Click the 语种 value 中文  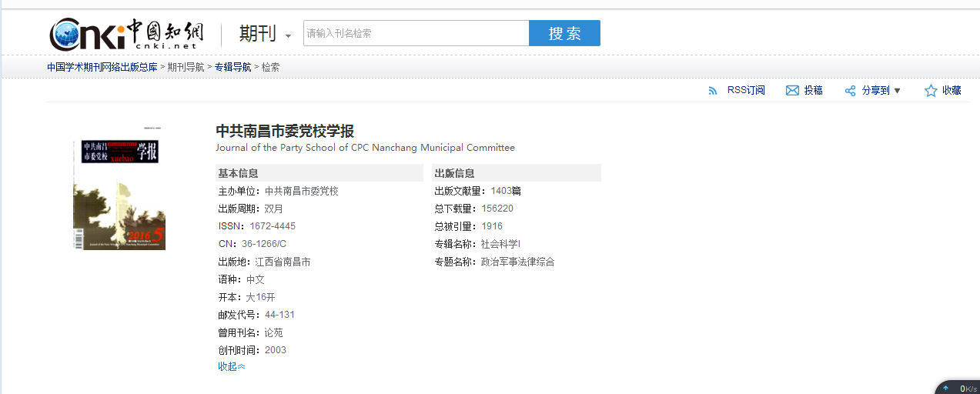coord(256,279)
